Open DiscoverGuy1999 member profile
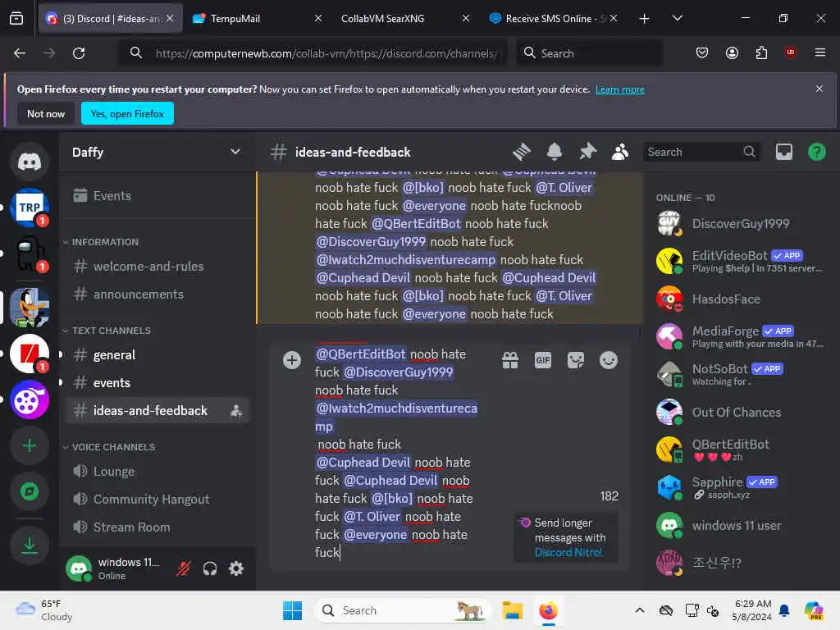This screenshot has height=630, width=840. coord(742,223)
